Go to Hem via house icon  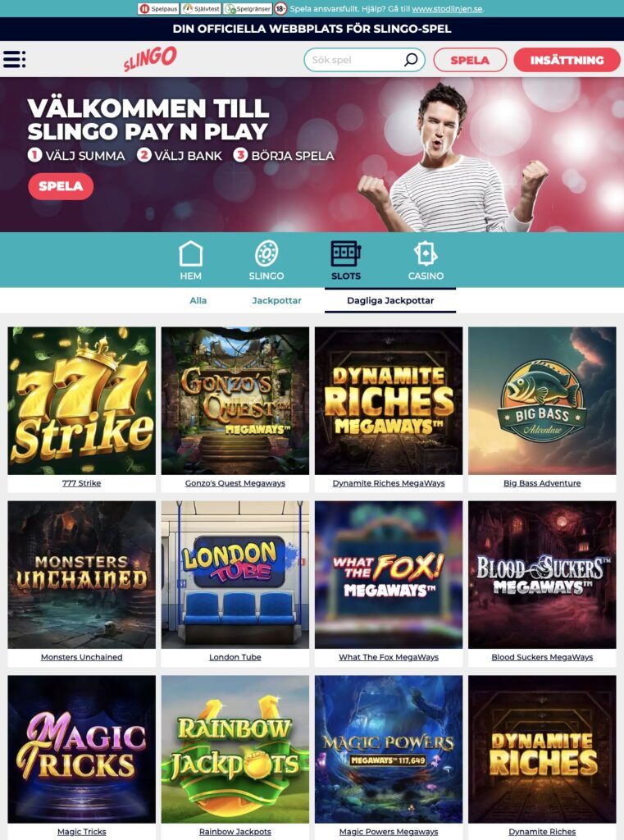(191, 253)
